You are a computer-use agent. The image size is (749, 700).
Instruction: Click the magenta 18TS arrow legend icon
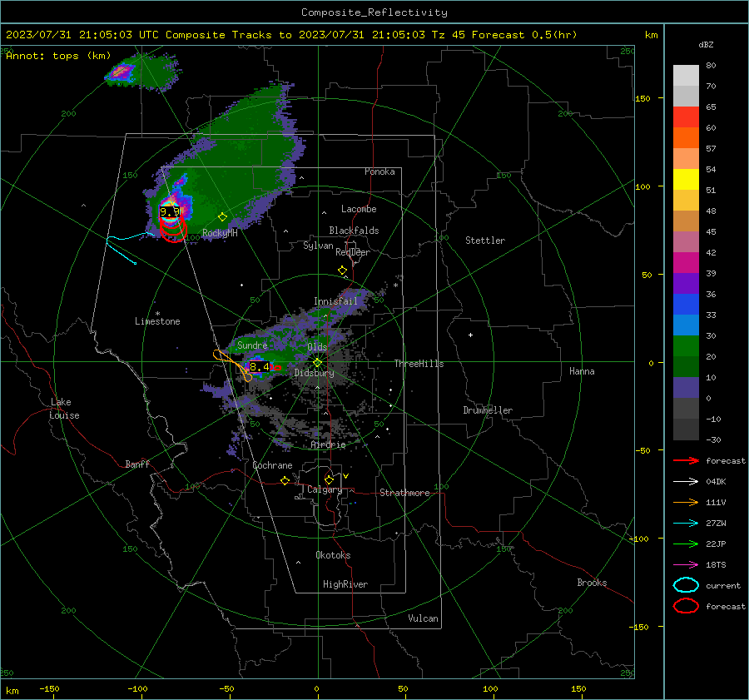(686, 565)
